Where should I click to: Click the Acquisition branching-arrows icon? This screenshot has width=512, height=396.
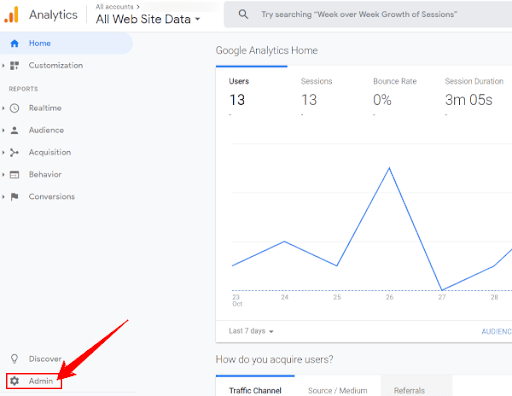(x=14, y=152)
